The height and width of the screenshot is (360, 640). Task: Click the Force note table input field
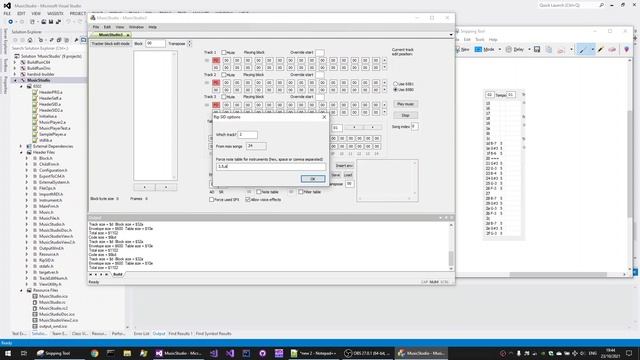(271, 167)
